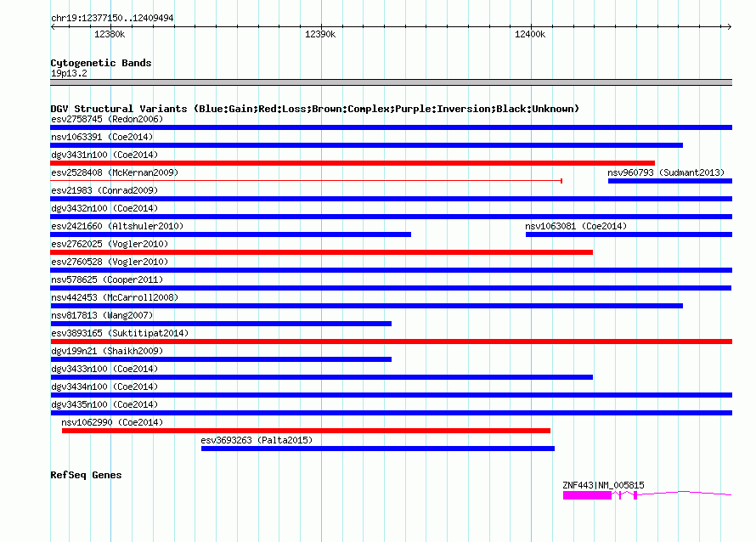Click the blue bar under esv2758745
This screenshot has width=756, height=542.
391,127
